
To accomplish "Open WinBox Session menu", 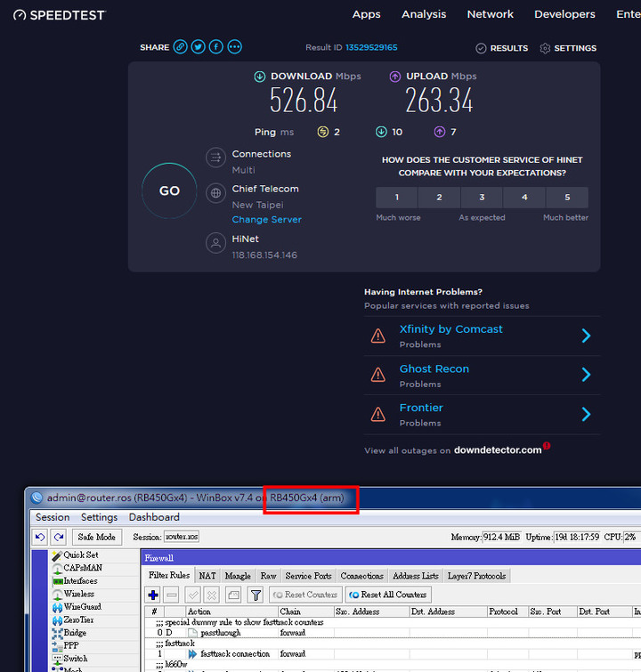I will [x=53, y=517].
